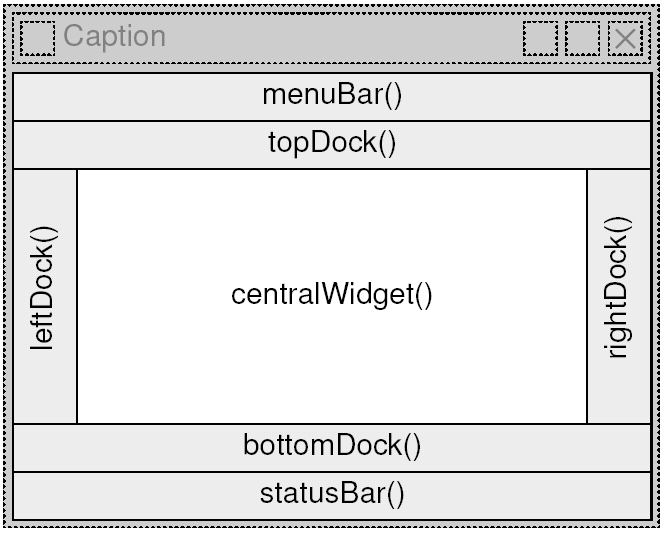Click the topDock() area

pos(332,145)
